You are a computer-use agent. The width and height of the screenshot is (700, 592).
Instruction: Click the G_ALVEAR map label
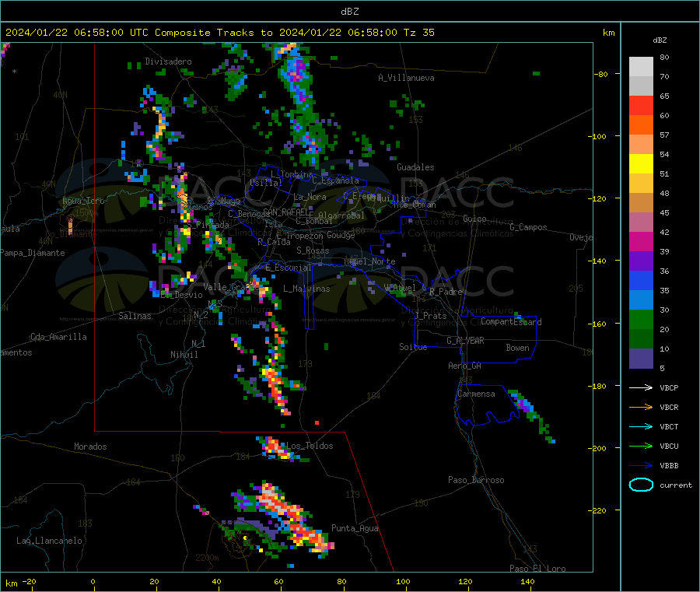pos(465,341)
